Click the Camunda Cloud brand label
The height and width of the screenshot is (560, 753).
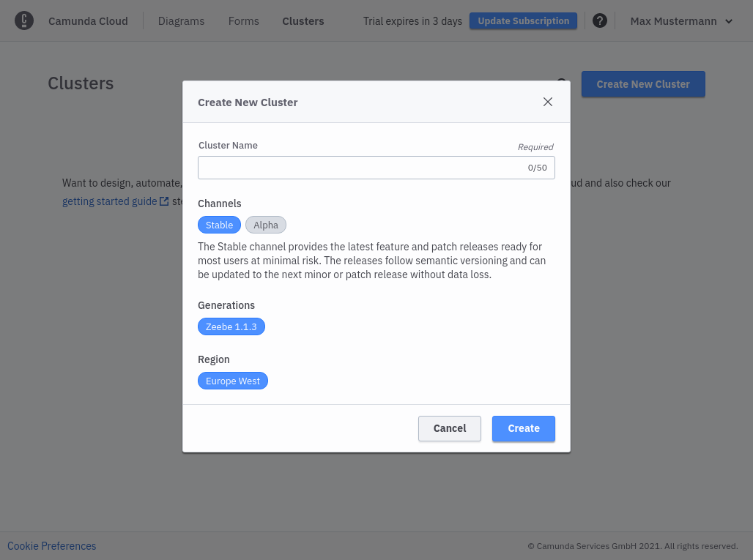coord(88,20)
